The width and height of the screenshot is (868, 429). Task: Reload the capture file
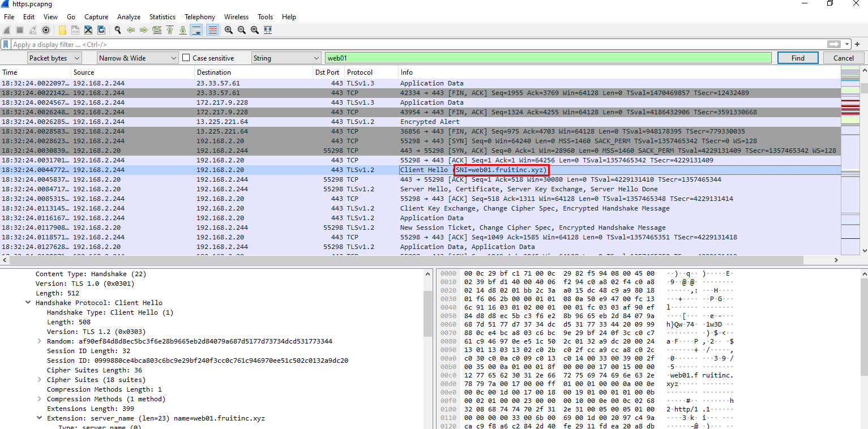(101, 30)
